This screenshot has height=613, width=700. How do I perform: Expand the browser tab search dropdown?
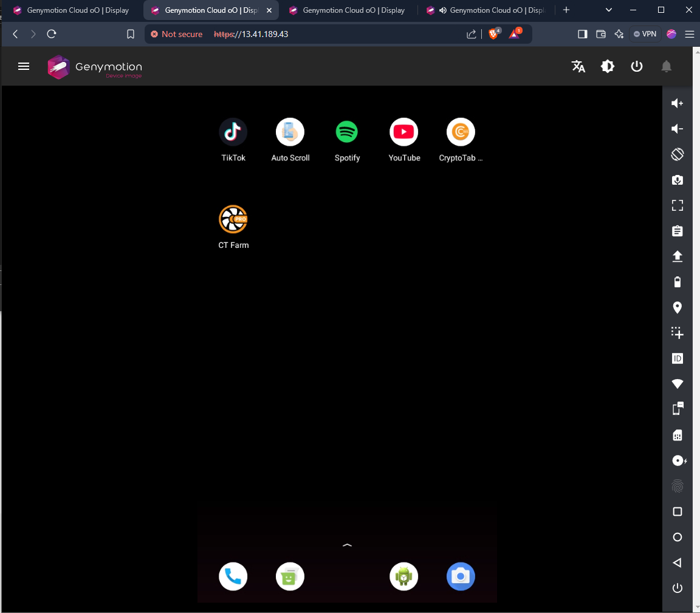pos(608,10)
